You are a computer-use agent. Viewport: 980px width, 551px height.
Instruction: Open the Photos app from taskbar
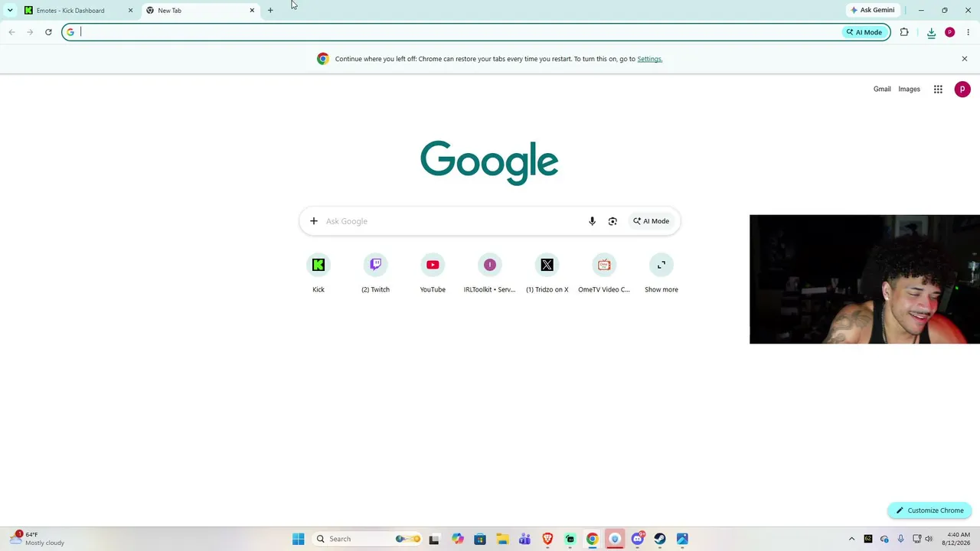coord(682,539)
